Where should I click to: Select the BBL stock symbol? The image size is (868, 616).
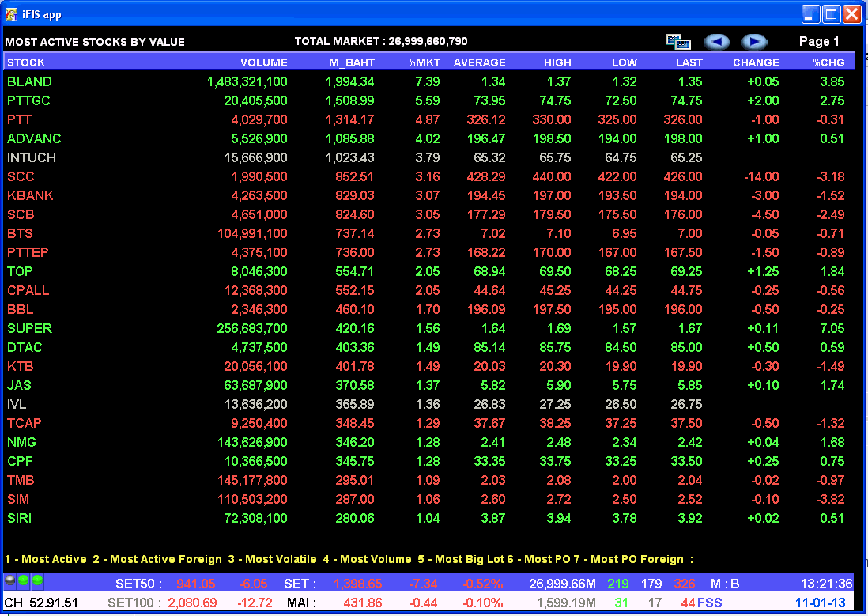click(x=21, y=309)
